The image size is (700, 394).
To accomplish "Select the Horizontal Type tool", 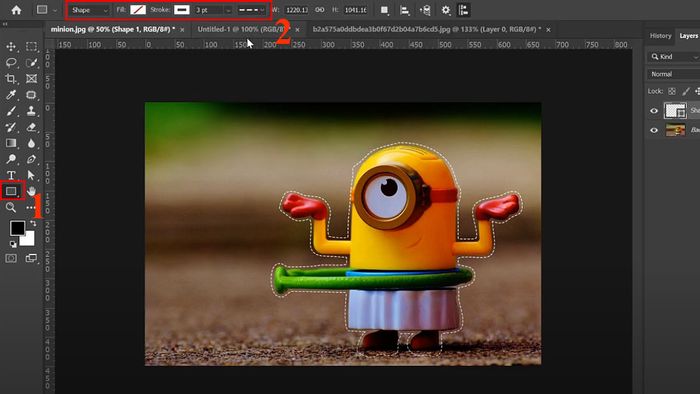I will [x=11, y=175].
